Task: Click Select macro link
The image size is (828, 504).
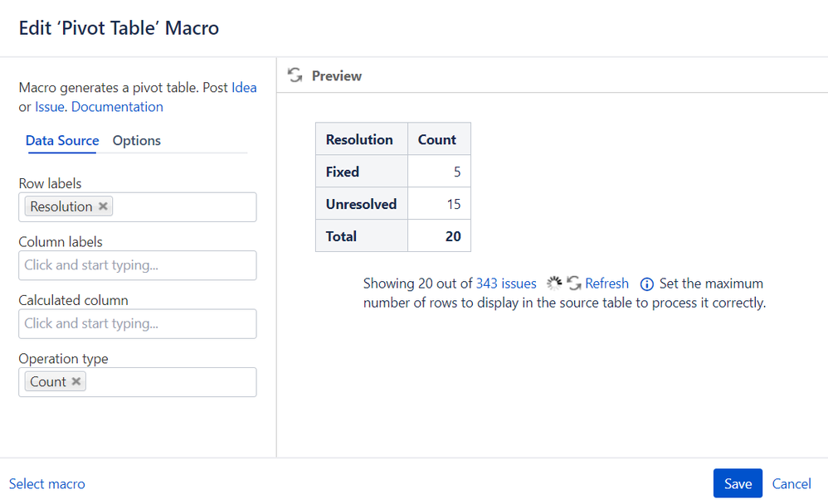Action: pyautogui.click(x=47, y=484)
